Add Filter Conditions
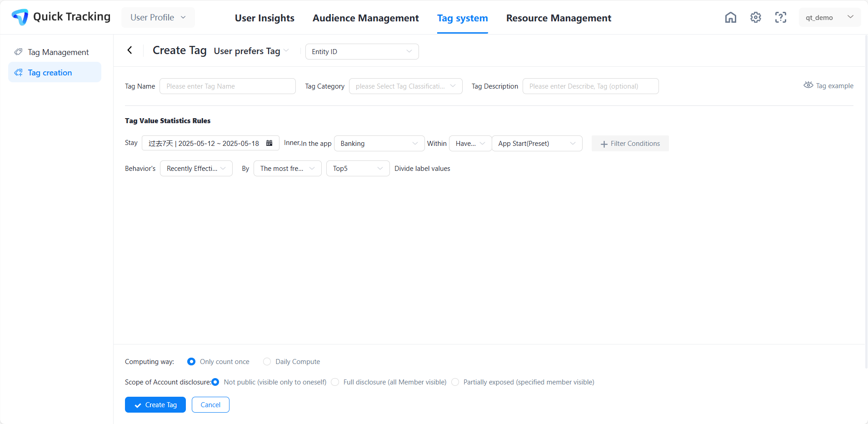 point(630,144)
